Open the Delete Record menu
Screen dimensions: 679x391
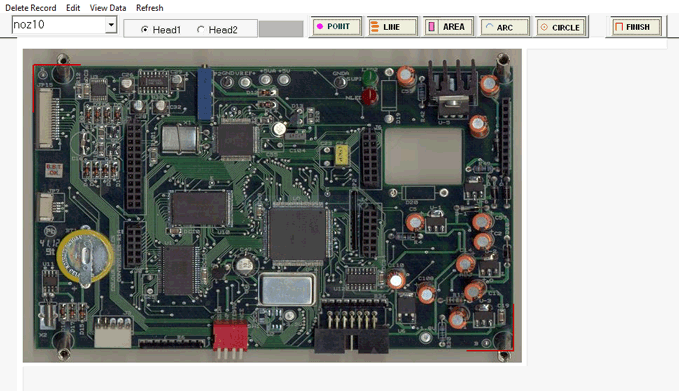click(31, 8)
